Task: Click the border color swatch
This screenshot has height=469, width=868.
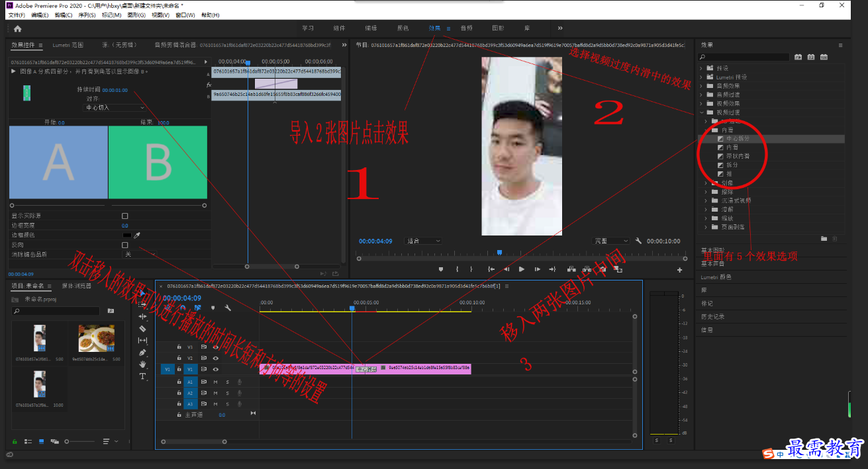Action: pos(126,235)
